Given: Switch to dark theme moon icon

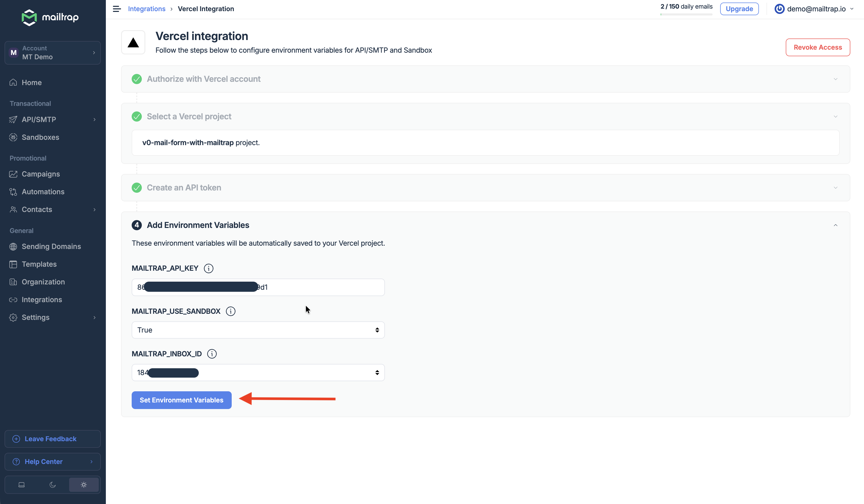Looking at the screenshot, I should click(52, 484).
